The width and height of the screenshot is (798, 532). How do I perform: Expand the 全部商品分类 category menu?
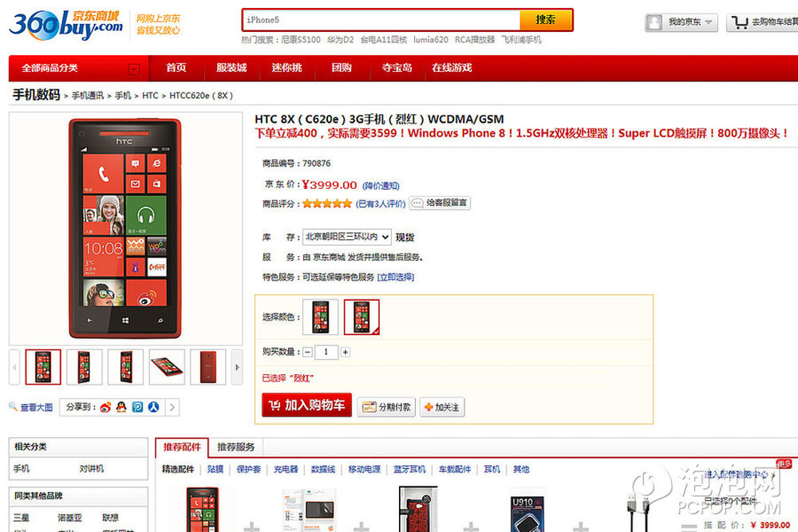click(x=79, y=68)
